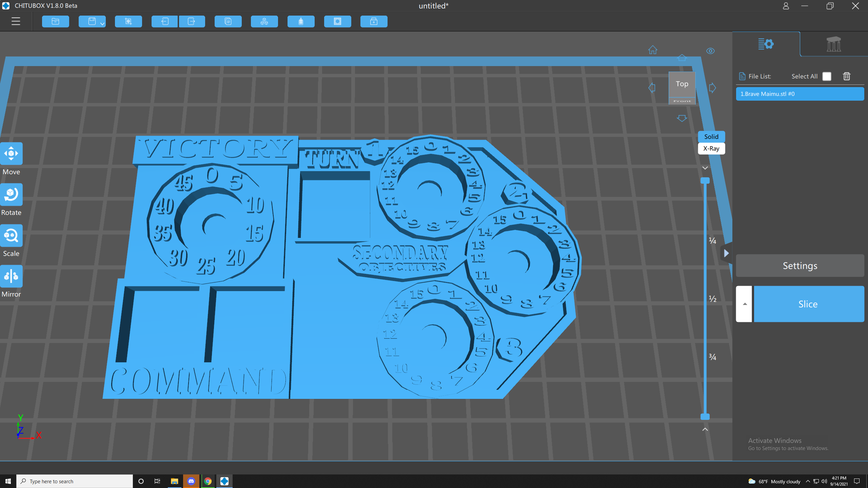This screenshot has width=868, height=488.
Task: Select 1.Brave Maimu.stl #0 in File List
Action: pyautogui.click(x=800, y=94)
